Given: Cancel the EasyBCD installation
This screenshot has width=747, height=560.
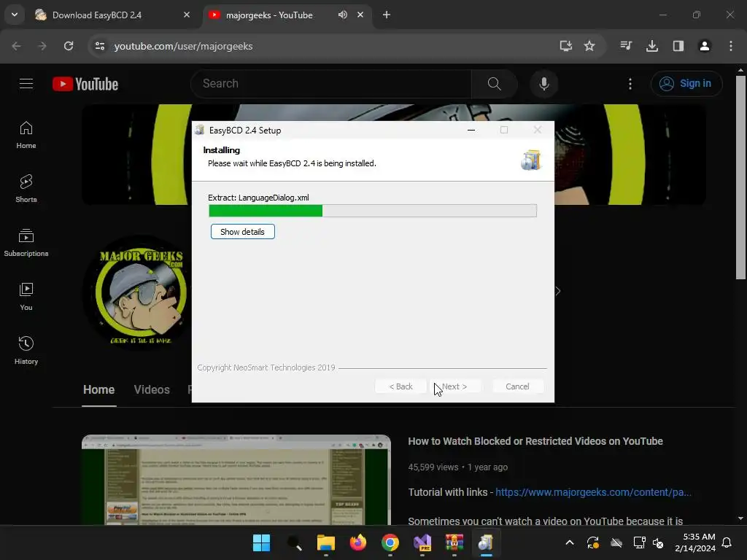Looking at the screenshot, I should click(517, 386).
